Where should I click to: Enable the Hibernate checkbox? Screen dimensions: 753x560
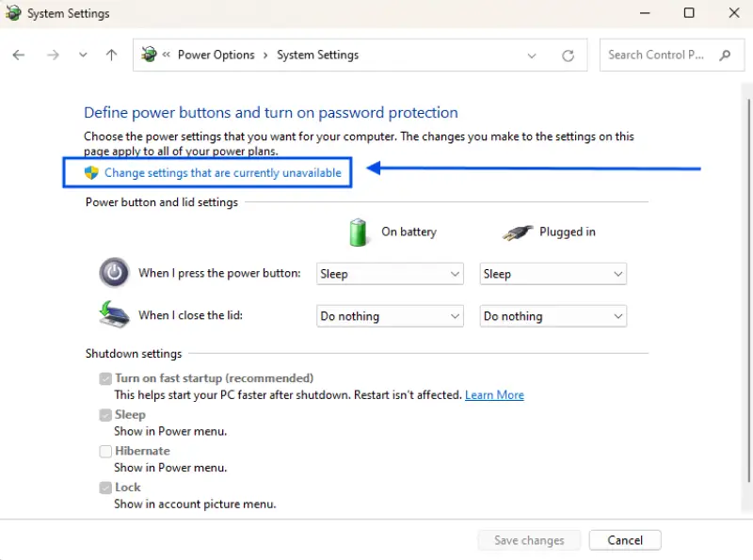[x=105, y=451]
